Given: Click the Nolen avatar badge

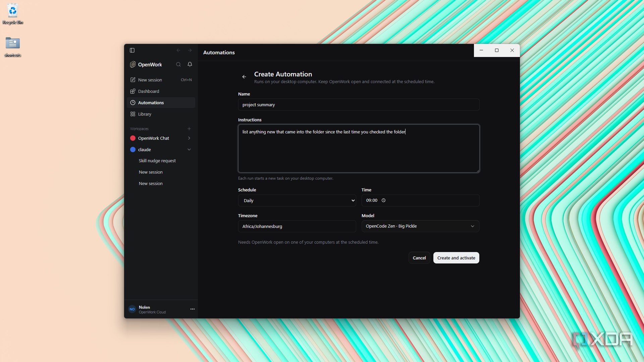Looking at the screenshot, I should [x=132, y=309].
